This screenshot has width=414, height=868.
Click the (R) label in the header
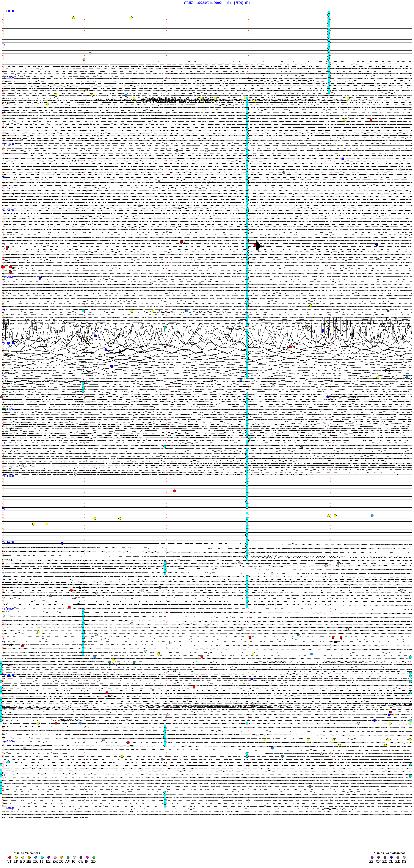pos(248,3)
